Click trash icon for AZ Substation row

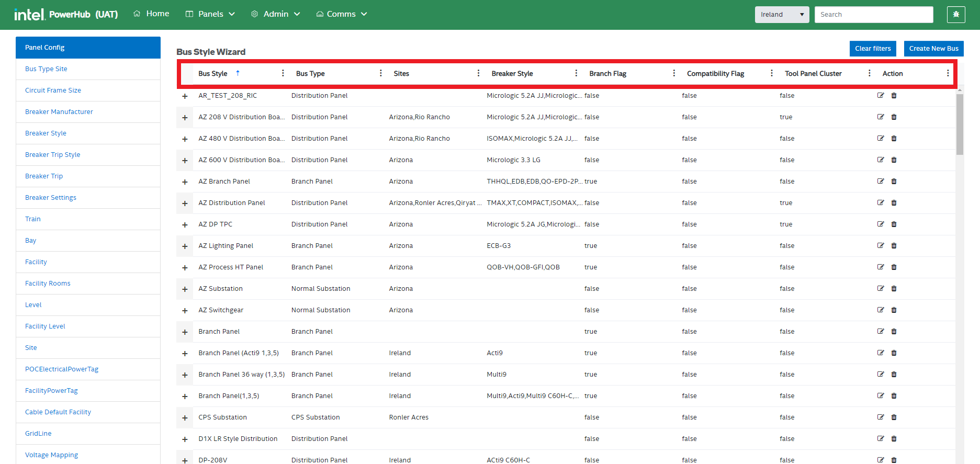[894, 289]
